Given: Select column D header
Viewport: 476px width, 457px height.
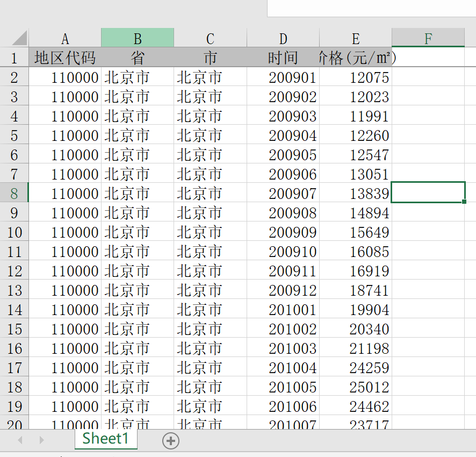Looking at the screenshot, I should pos(283,38).
